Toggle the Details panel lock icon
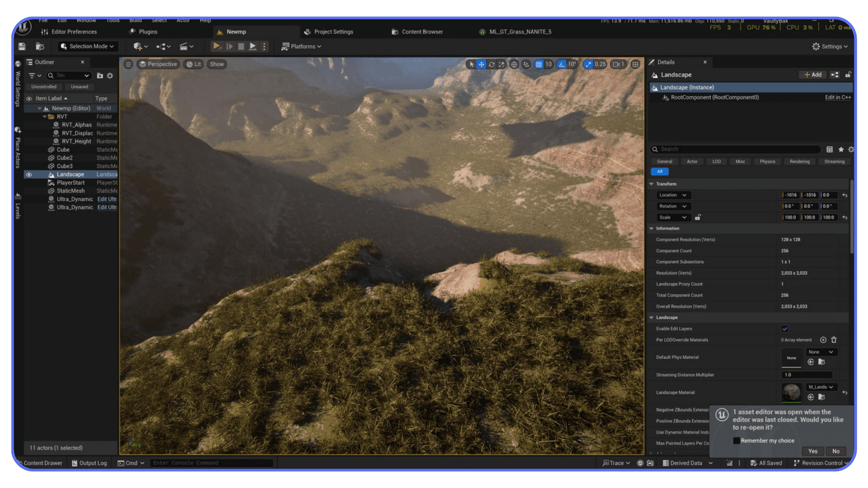 [848, 75]
